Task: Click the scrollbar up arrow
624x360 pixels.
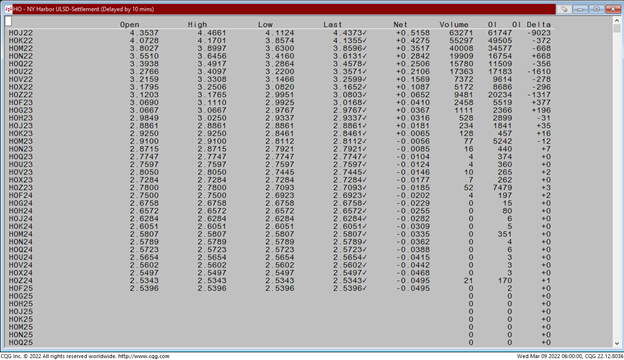Action: (x=617, y=20)
